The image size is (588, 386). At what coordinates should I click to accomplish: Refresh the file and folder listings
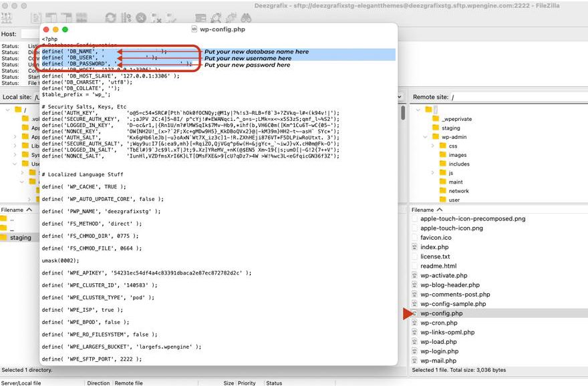110,17
